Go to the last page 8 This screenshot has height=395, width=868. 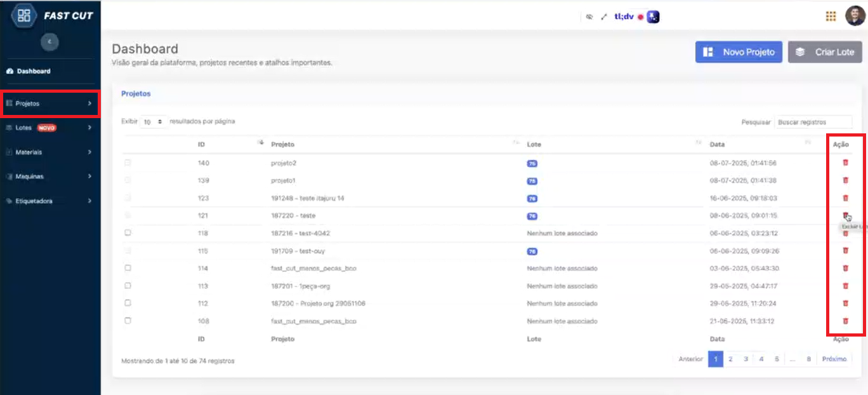809,359
